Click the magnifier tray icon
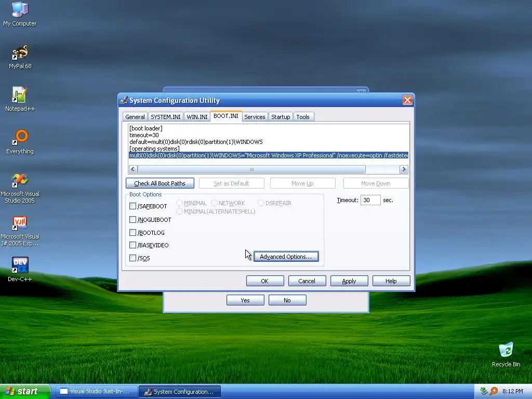Screen dimensions: 532x399 click(494, 391)
